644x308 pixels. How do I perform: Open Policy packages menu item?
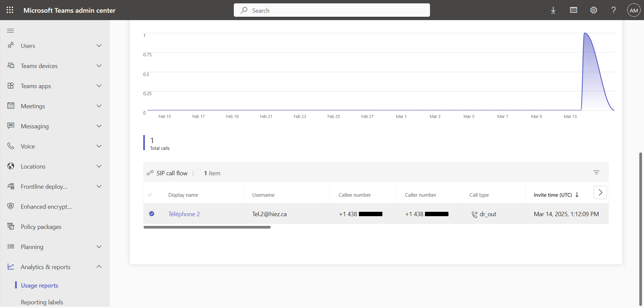41,227
